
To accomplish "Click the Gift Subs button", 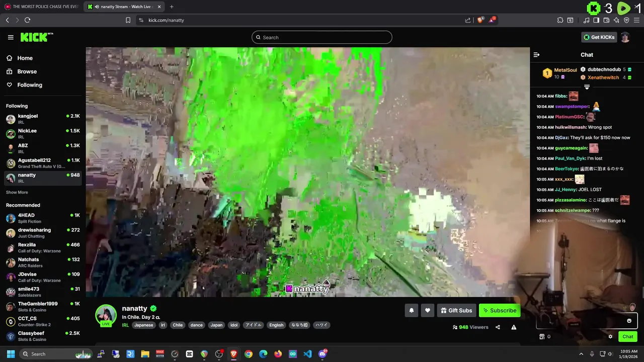I will [x=456, y=311].
